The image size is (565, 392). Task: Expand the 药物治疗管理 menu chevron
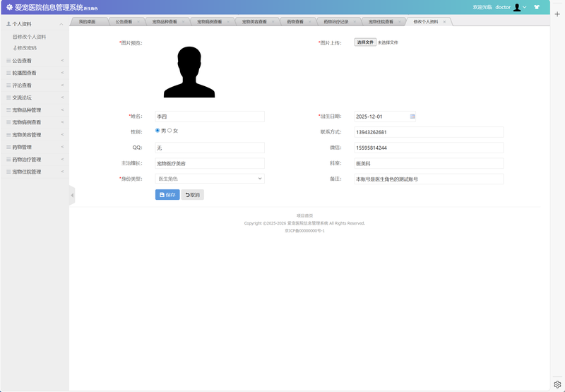(62, 159)
